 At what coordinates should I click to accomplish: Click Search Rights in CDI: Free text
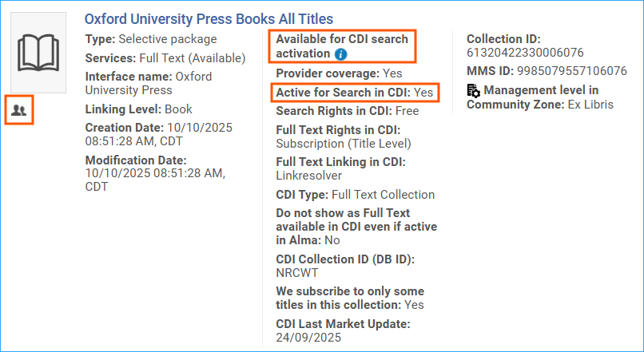click(x=347, y=111)
